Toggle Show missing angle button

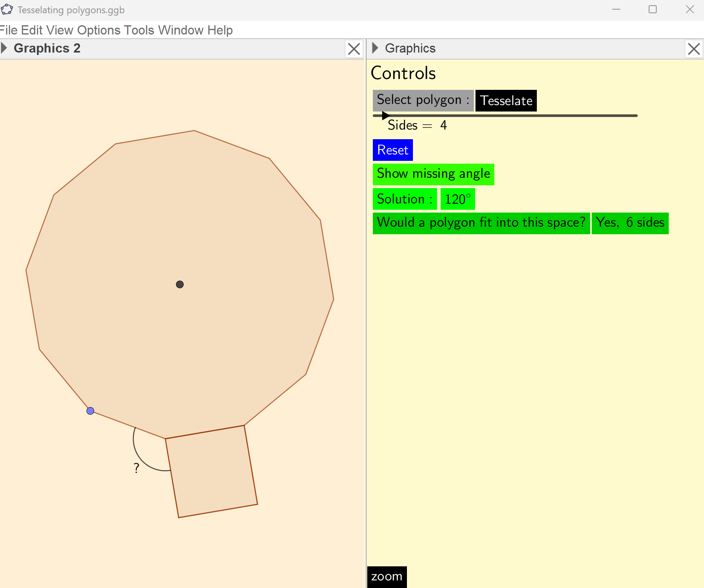pos(433,174)
